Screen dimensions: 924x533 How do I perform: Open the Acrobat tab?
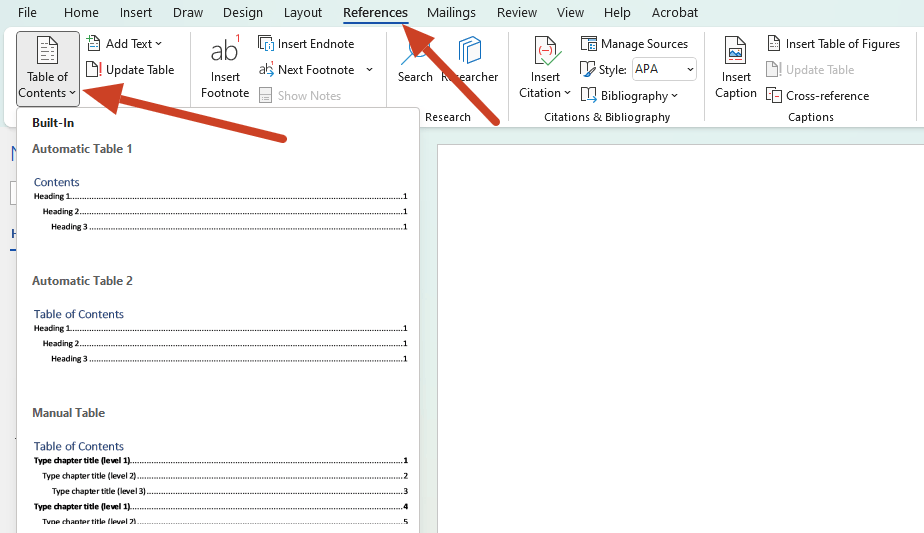pos(675,12)
